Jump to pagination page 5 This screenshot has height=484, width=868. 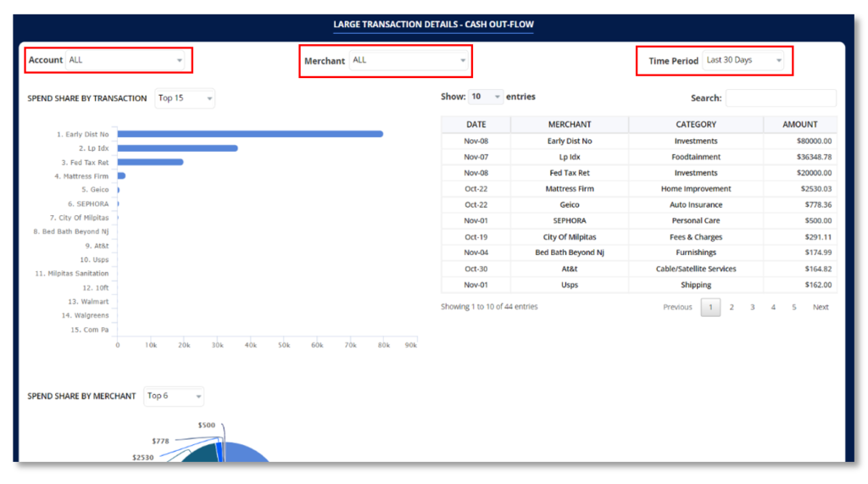793,307
